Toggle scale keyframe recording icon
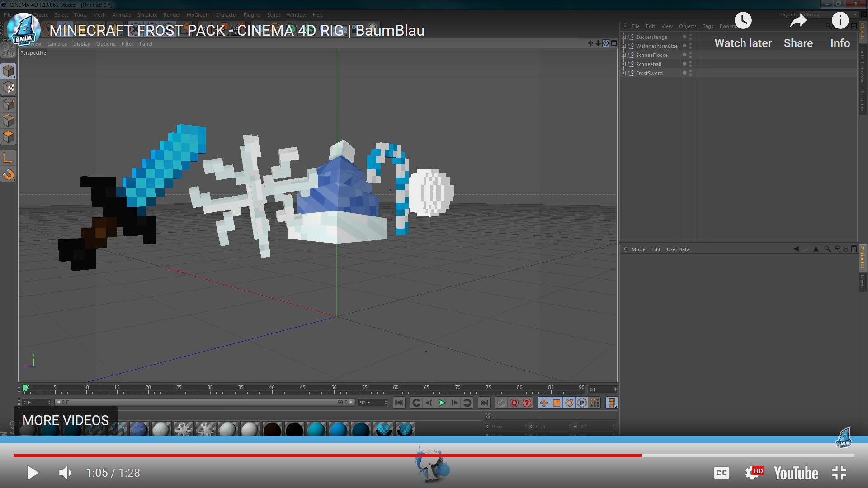The height and width of the screenshot is (488, 868). 557,403
